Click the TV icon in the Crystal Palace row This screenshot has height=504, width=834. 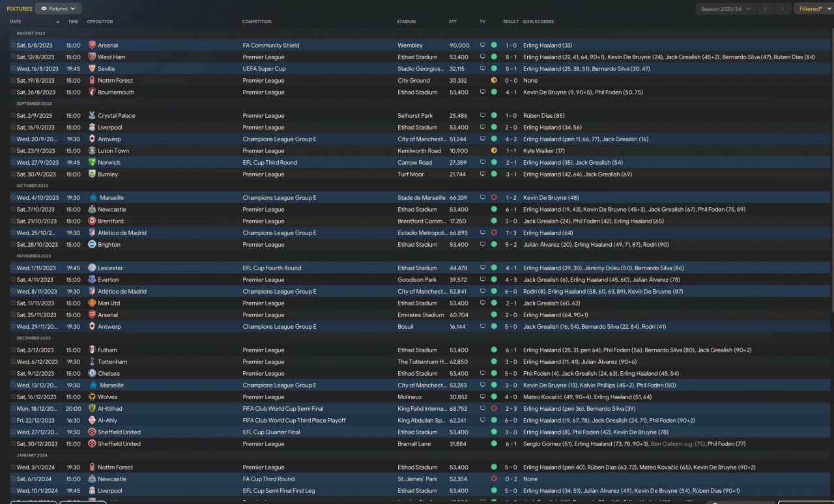point(483,116)
